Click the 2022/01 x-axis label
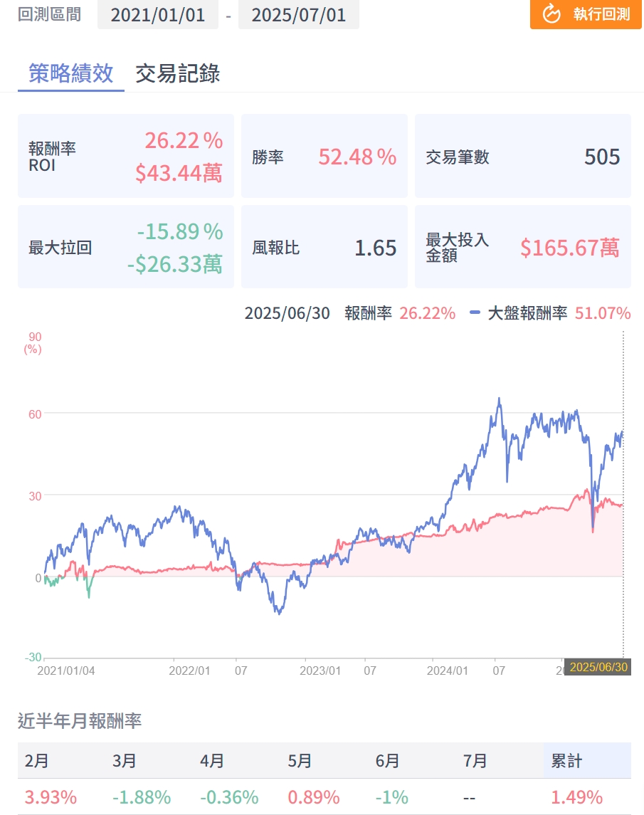Viewport: 644px width, 815px height. click(191, 671)
